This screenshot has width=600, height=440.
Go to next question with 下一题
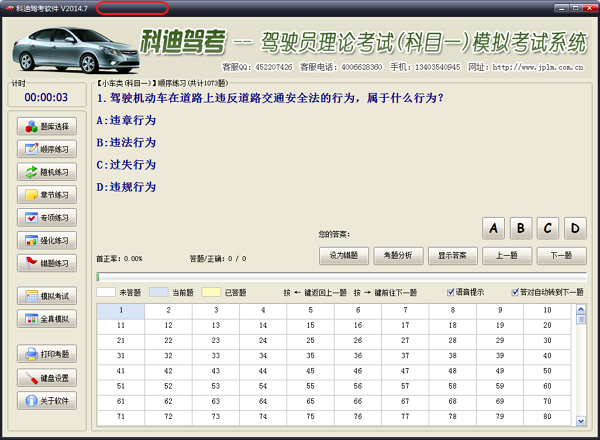click(x=561, y=255)
